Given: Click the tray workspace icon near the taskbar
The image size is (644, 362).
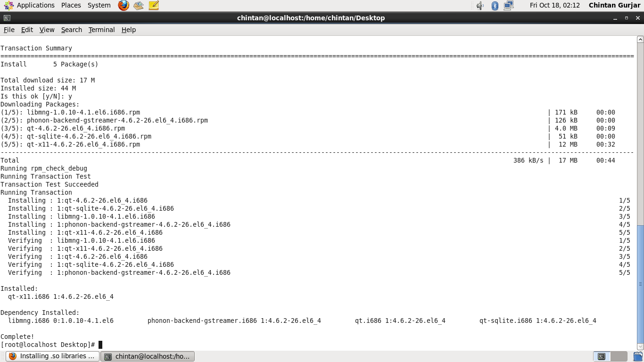Looking at the screenshot, I should [602, 356].
